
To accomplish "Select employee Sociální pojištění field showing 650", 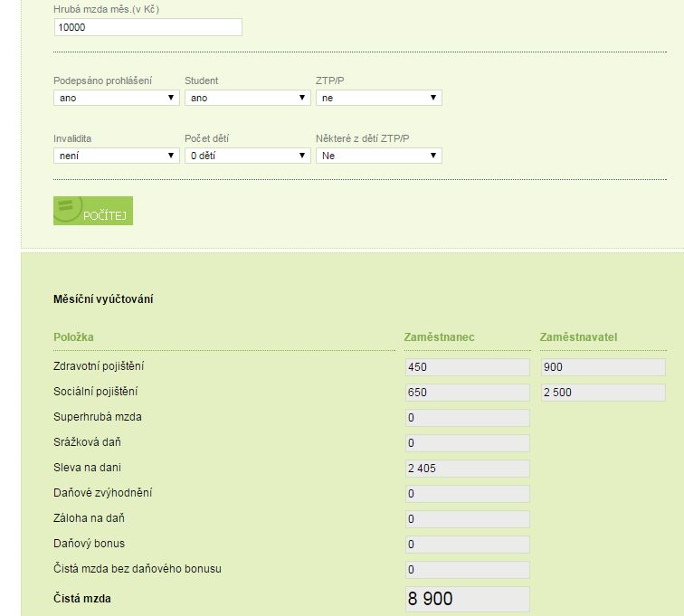I will tap(466, 393).
